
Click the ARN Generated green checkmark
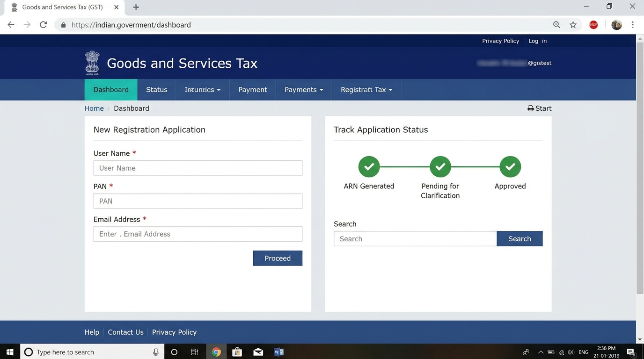point(369,167)
